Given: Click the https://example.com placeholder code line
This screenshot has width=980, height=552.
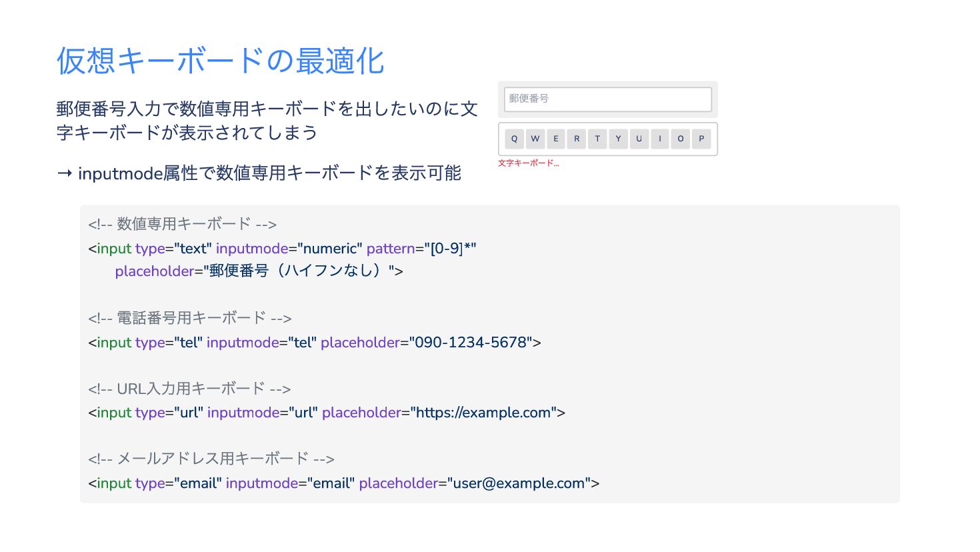Looking at the screenshot, I should [327, 413].
